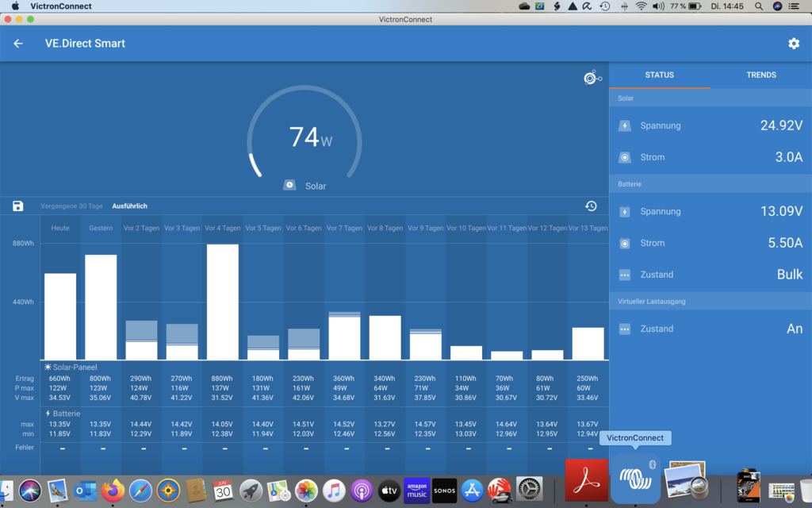The width and height of the screenshot is (812, 508).
Task: Click the Vor 13 Tagen column header
Action: click(x=588, y=228)
